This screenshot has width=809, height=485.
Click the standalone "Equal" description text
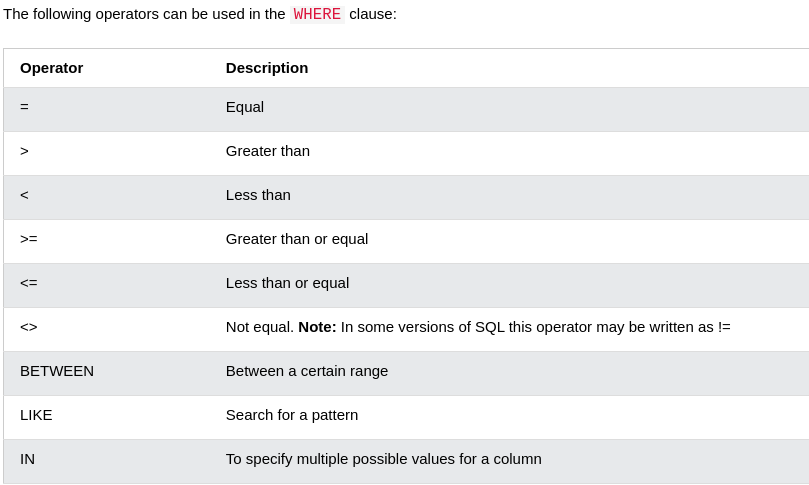click(245, 107)
